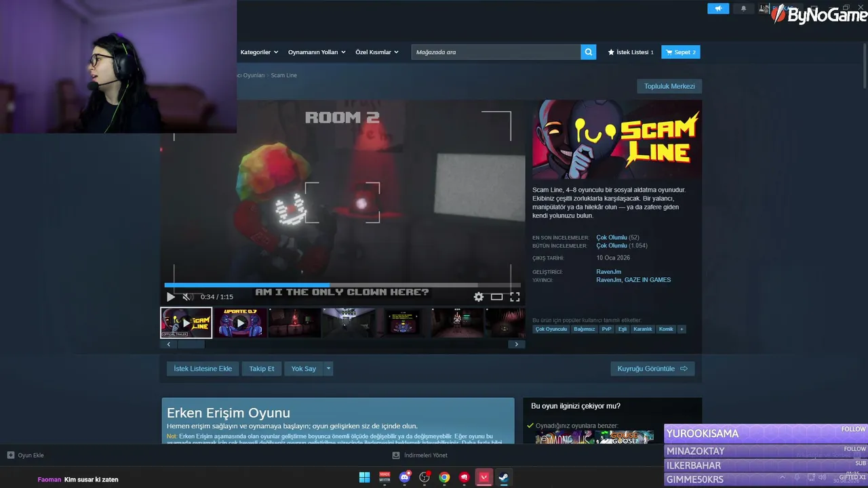Screen dimensions: 868x488
Task: Switch to Steam in the taskbar
Action: tap(504, 477)
